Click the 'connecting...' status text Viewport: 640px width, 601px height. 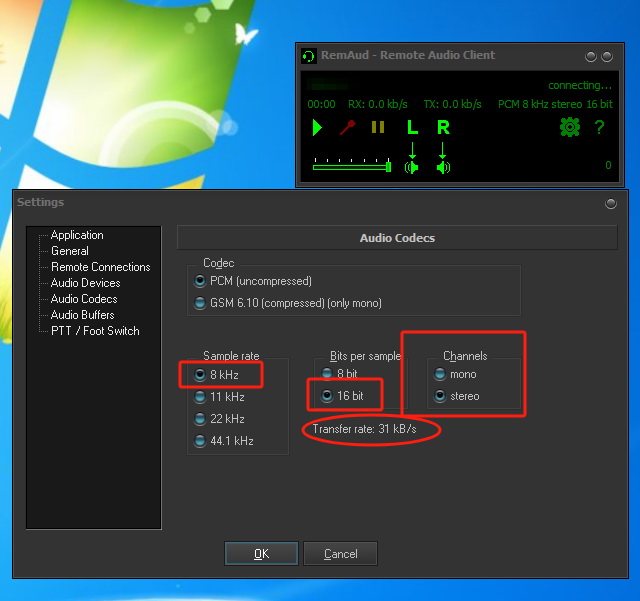(580, 85)
